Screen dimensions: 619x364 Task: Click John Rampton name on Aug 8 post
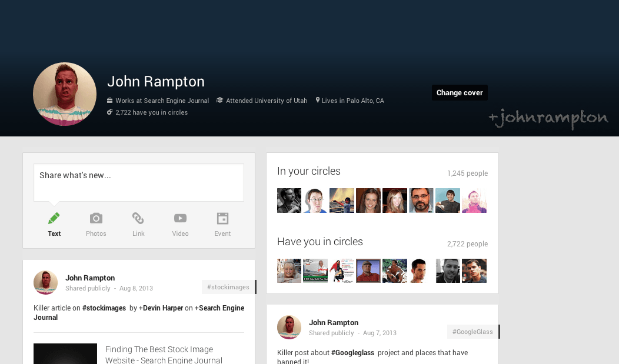[x=90, y=278]
